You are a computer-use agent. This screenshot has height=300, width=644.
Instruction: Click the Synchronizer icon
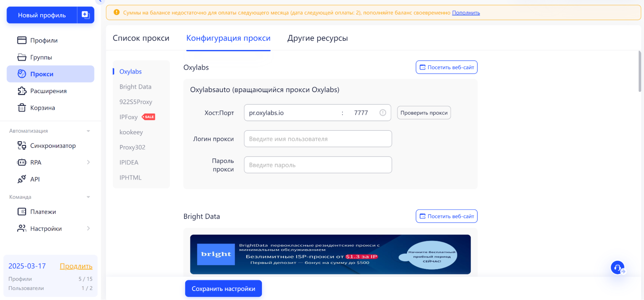tap(22, 146)
